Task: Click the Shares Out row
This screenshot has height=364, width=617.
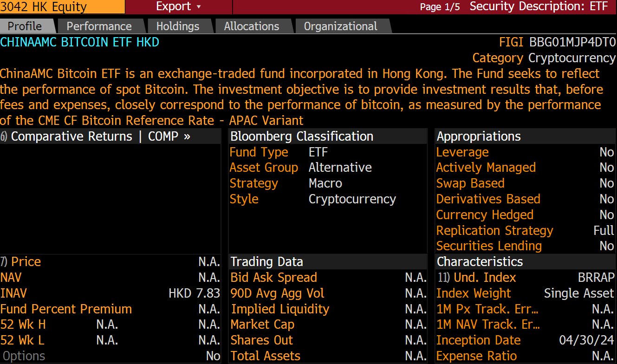Action: (x=328, y=340)
